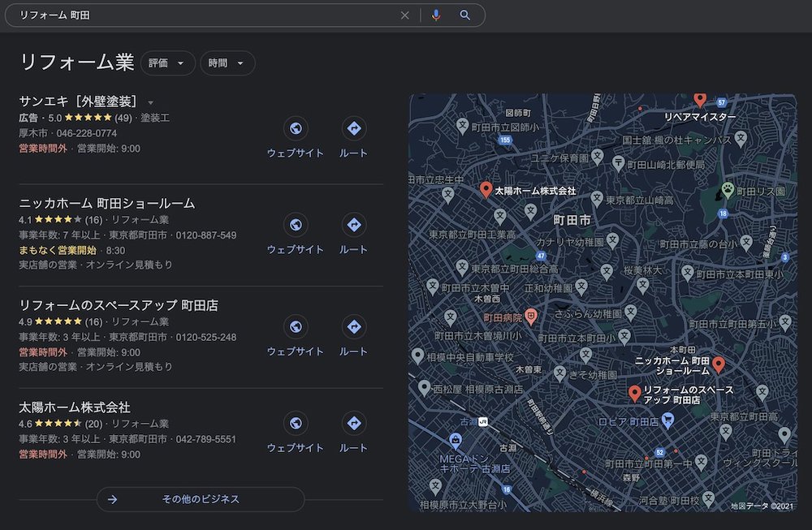Screen dimensions: 812x530
Task: Click the microphone voice search icon
Action: point(436,15)
